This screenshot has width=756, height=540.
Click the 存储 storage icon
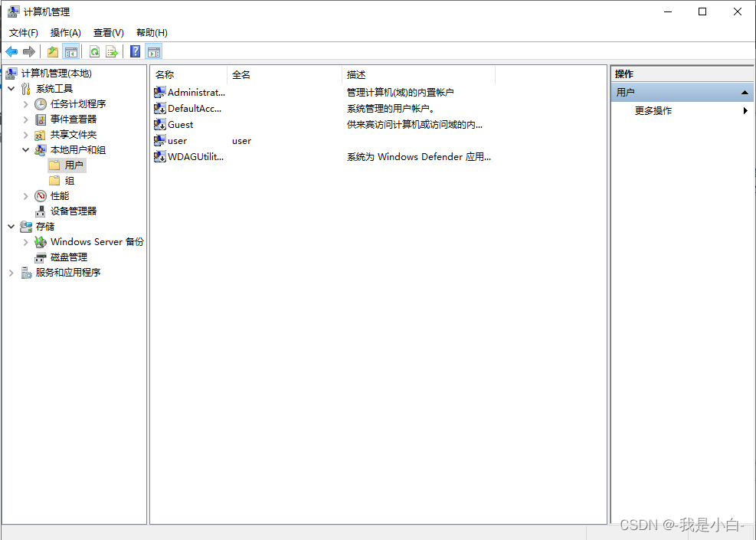[26, 227]
